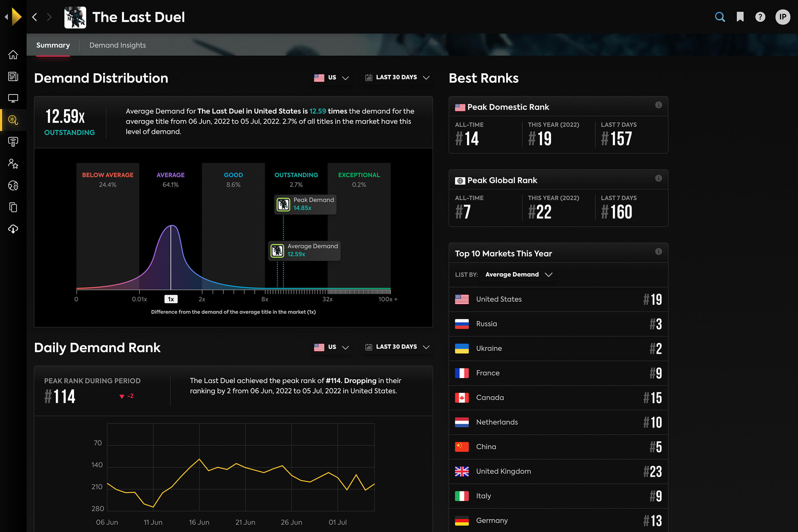Click the Peak Demand 14.85x marker

tap(305, 204)
